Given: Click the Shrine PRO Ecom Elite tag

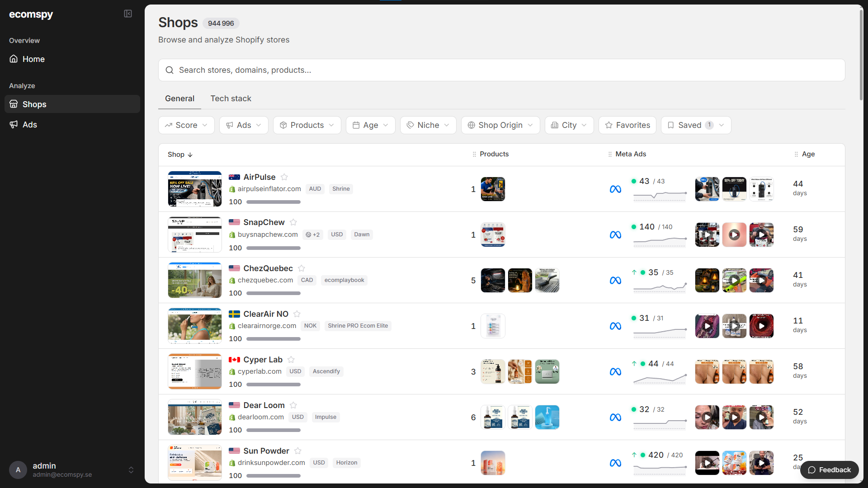Looking at the screenshot, I should click(x=358, y=326).
